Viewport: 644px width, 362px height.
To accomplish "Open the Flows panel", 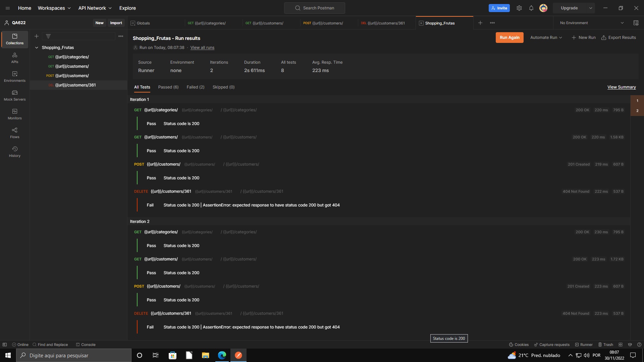I will tap(14, 133).
